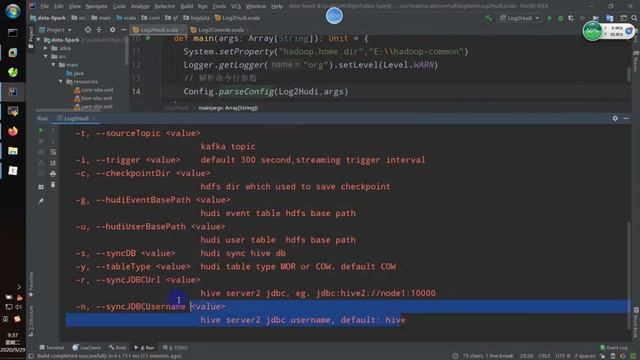Click expand/collapse all icon in Project panel

[99, 30]
